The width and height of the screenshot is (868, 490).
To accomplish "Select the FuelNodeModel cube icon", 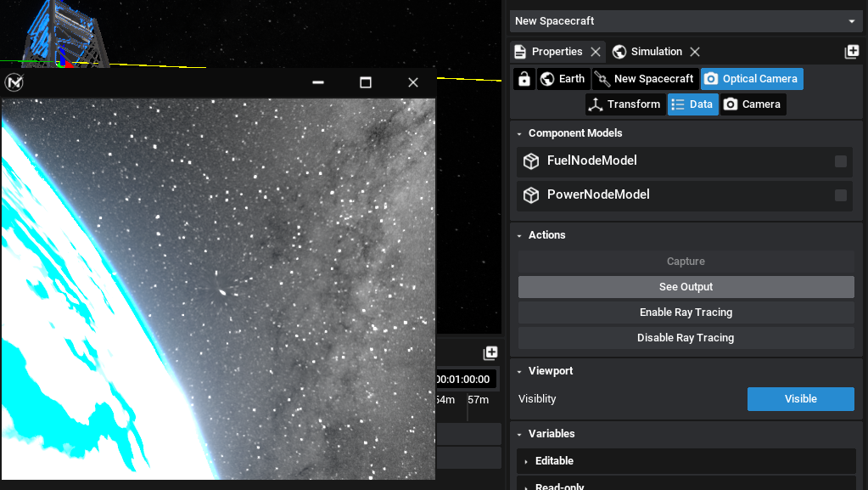I will [531, 161].
